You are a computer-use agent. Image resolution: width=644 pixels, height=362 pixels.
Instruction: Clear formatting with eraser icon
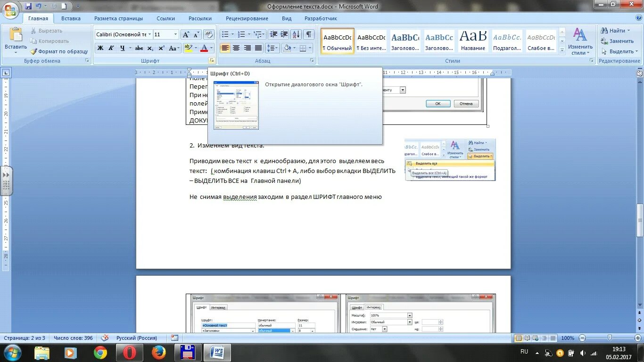coord(209,34)
